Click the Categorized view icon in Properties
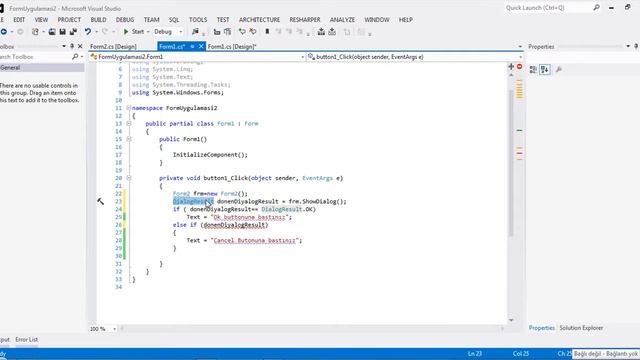The width and height of the screenshot is (640, 360). click(x=533, y=69)
